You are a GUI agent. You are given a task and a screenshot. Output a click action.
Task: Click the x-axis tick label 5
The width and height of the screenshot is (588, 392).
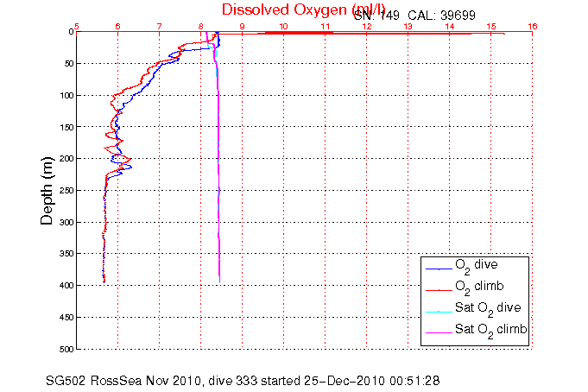click(x=77, y=26)
